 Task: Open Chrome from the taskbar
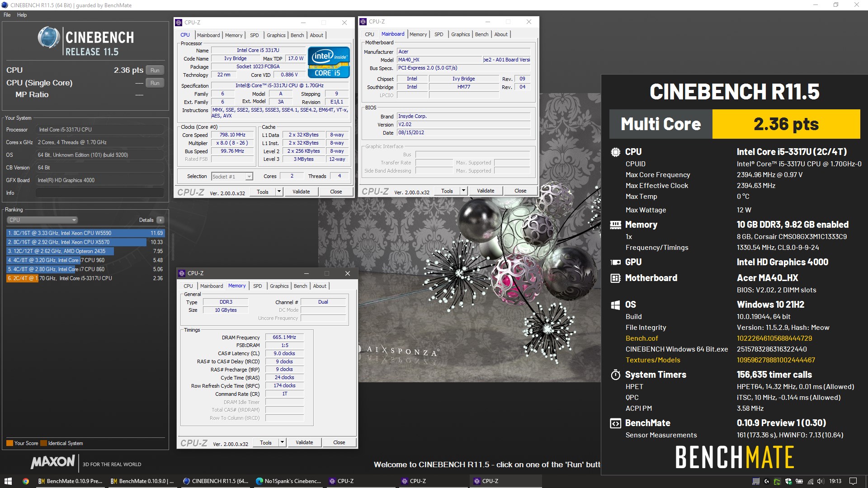tap(26, 481)
